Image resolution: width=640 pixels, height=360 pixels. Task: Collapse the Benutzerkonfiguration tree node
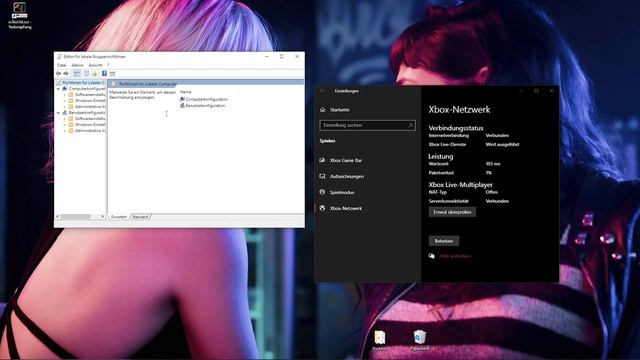[x=58, y=113]
